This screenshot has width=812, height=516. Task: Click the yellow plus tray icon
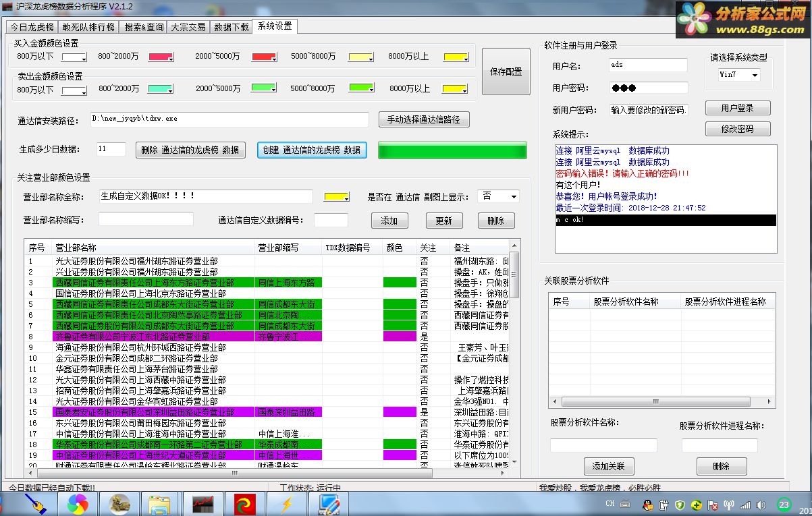(696, 504)
